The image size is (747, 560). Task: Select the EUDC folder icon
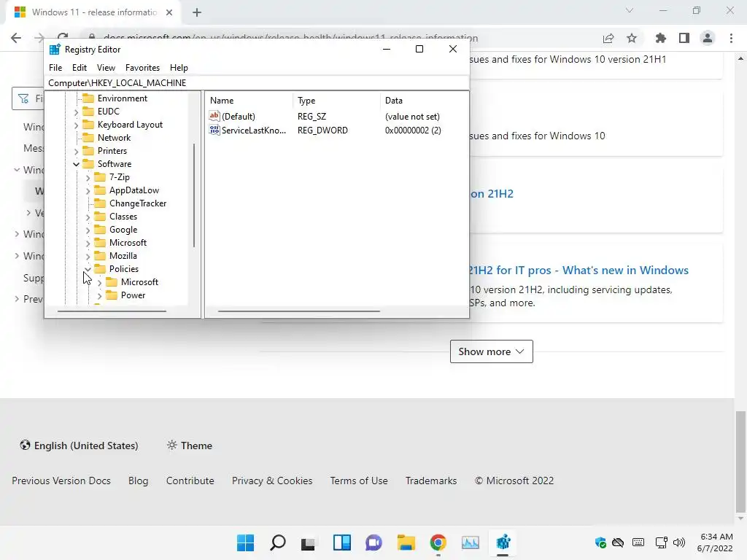pyautogui.click(x=88, y=111)
